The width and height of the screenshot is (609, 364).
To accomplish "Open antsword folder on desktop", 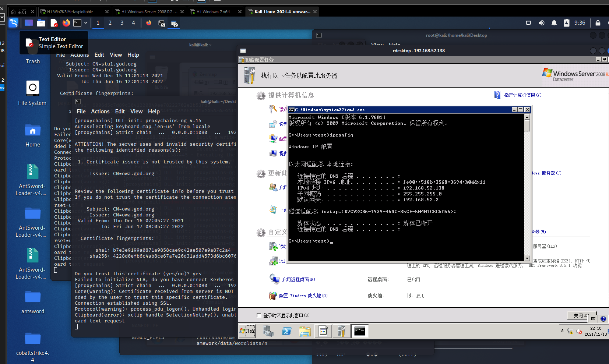I will click(33, 302).
